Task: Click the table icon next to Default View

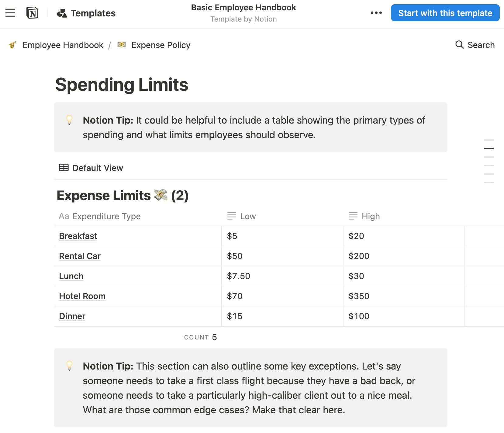Action: (x=64, y=168)
